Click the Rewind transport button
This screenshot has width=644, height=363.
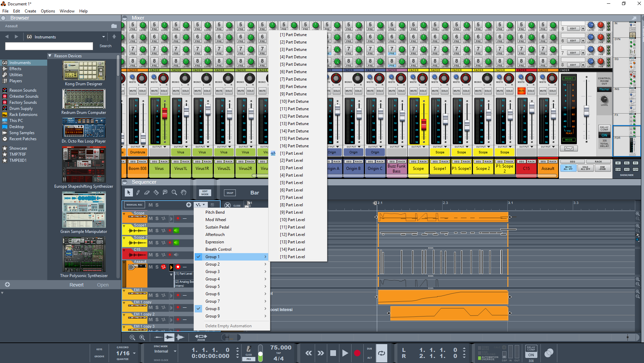coord(308,353)
